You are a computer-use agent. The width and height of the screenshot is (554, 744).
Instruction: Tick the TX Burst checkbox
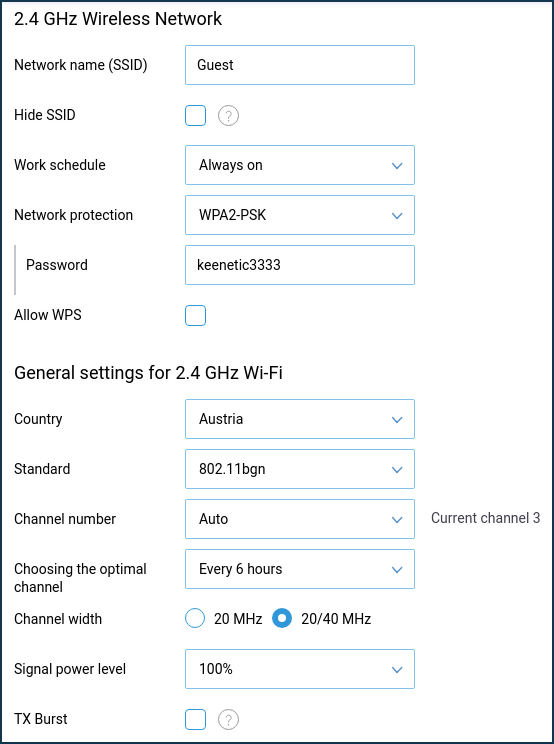tap(195, 719)
